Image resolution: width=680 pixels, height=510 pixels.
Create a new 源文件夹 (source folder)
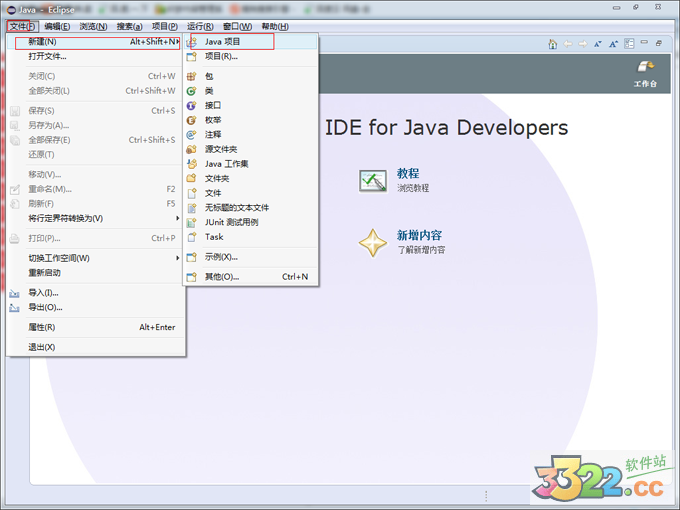251,149
